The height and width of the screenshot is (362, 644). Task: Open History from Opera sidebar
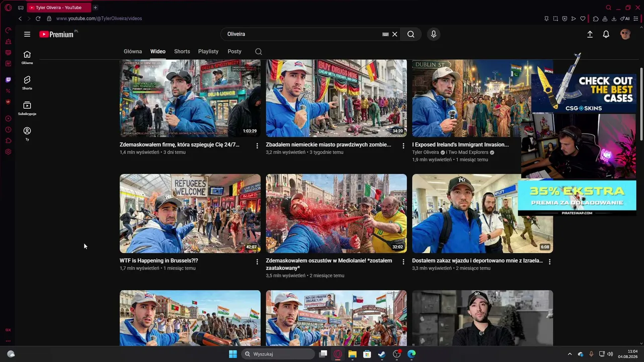click(8, 129)
